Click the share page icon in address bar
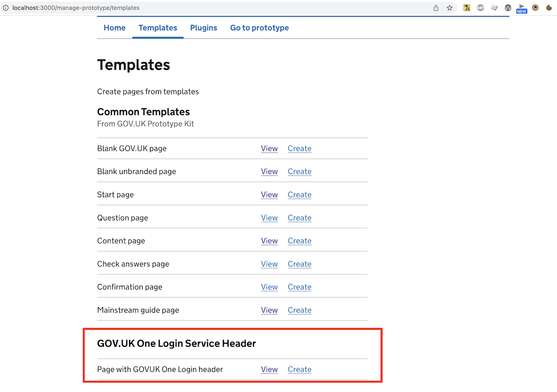Image resolution: width=557 pixels, height=392 pixels. pos(436,8)
